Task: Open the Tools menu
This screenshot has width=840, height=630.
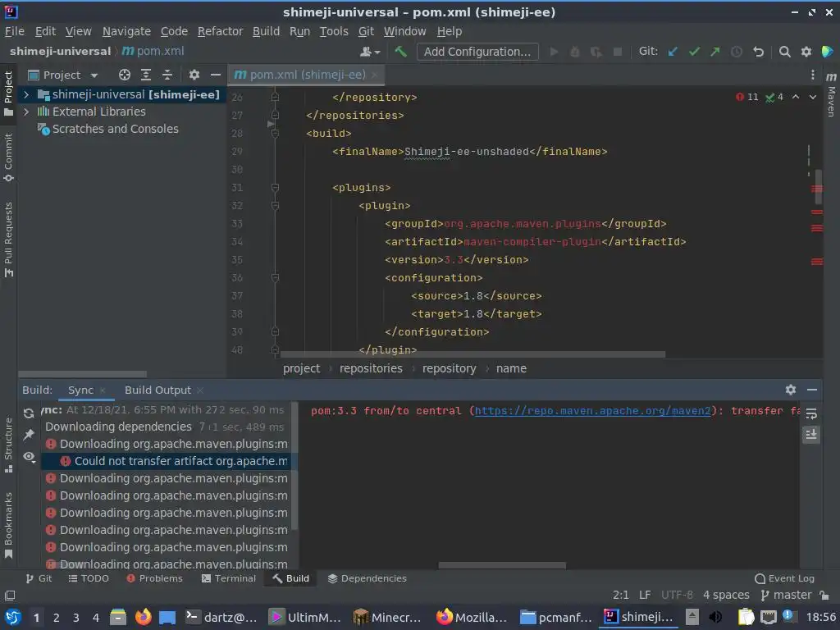Action: (x=334, y=31)
